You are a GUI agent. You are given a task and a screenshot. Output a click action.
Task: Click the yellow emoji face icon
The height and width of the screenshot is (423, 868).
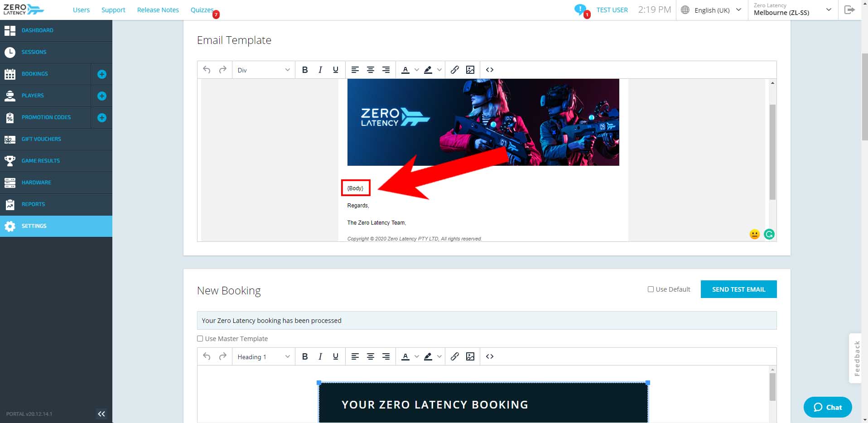point(754,234)
